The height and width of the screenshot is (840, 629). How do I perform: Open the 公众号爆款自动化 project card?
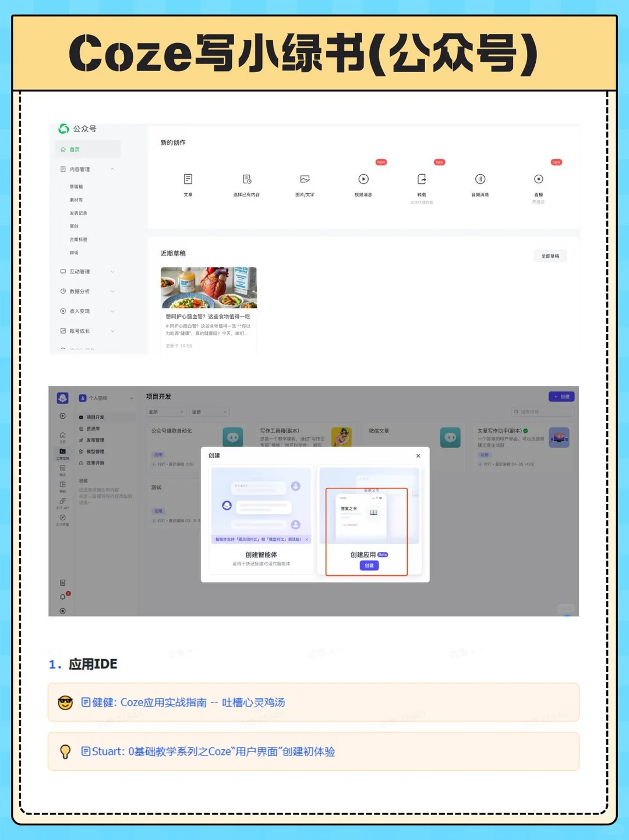coord(197,447)
